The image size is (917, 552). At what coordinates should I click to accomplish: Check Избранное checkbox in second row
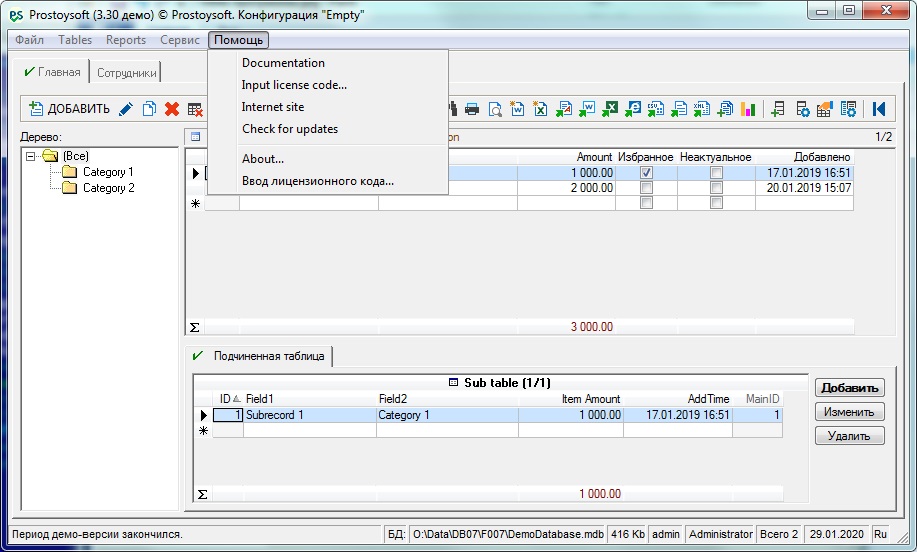[646, 188]
